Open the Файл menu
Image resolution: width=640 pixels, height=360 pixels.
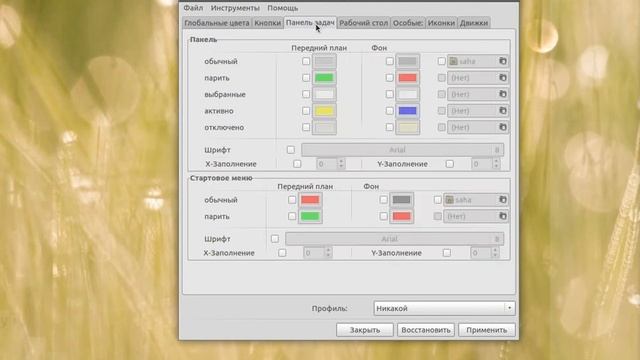193,8
